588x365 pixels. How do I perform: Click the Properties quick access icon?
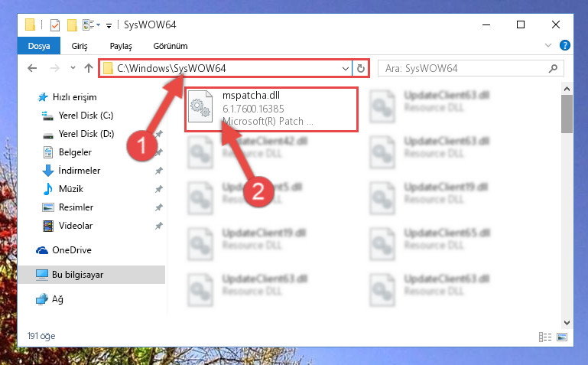55,24
